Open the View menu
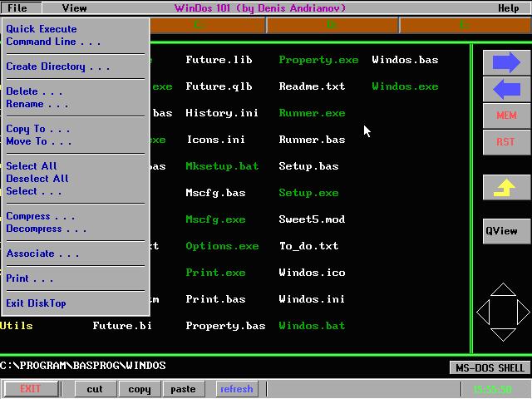This screenshot has width=532, height=399. (x=74, y=7)
